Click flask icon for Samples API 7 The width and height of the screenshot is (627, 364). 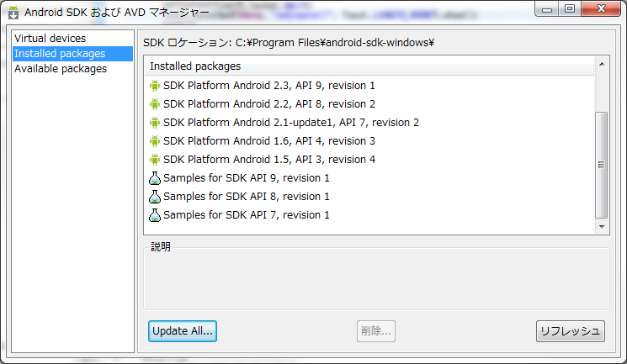[x=155, y=215]
